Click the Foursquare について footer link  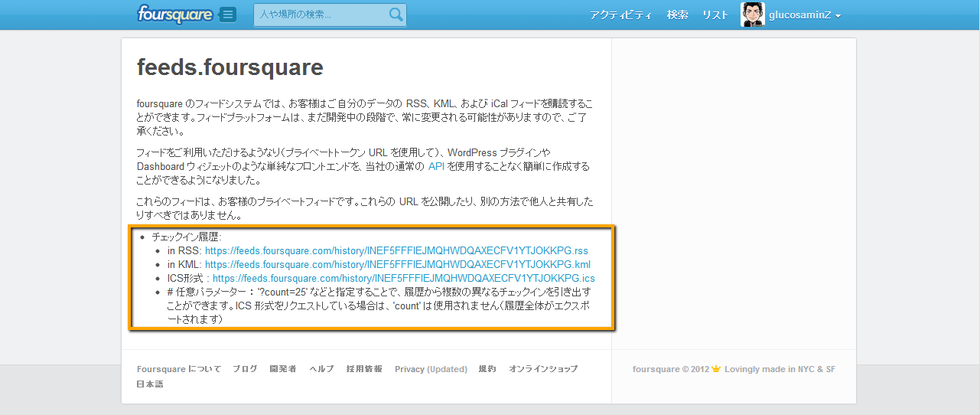179,369
